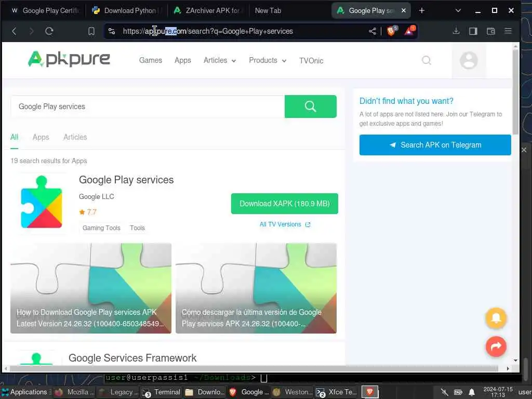Open the Apps header menu item

click(183, 60)
